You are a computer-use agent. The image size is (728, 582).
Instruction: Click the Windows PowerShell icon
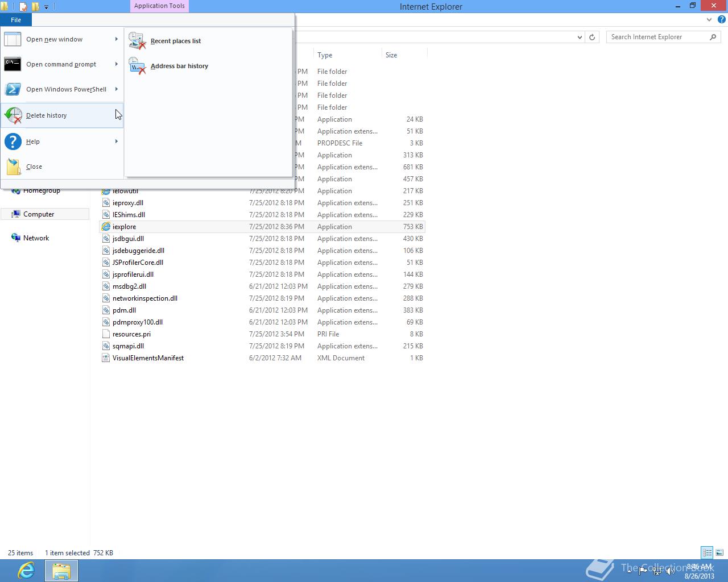(13, 89)
